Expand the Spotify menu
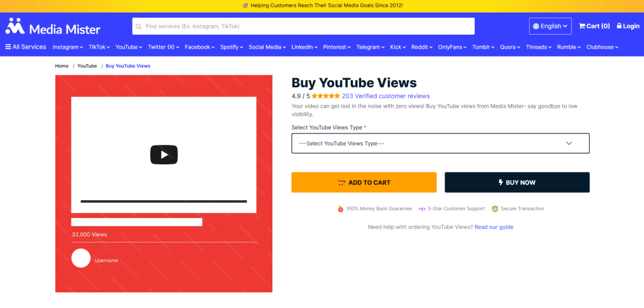 pos(231,47)
